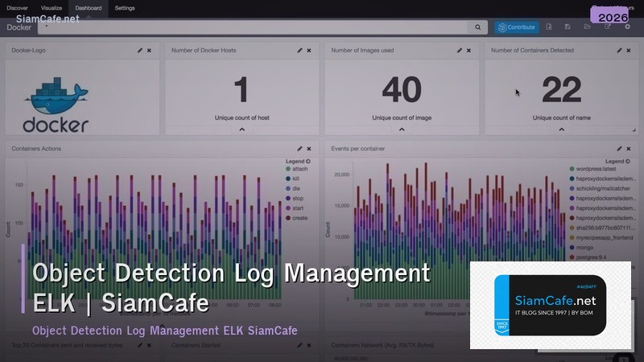Remove the Number of Containers Detected panel
The width and height of the screenshot is (644, 362).
click(x=629, y=51)
